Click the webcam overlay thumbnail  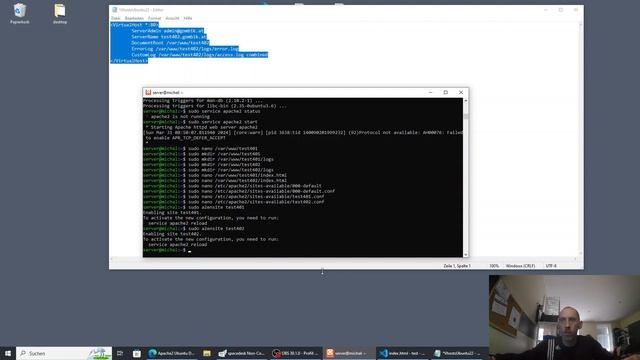pyautogui.click(x=564, y=317)
